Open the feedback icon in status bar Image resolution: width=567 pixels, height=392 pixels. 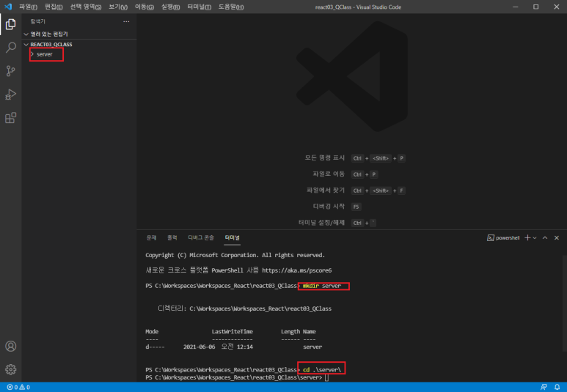(x=544, y=388)
